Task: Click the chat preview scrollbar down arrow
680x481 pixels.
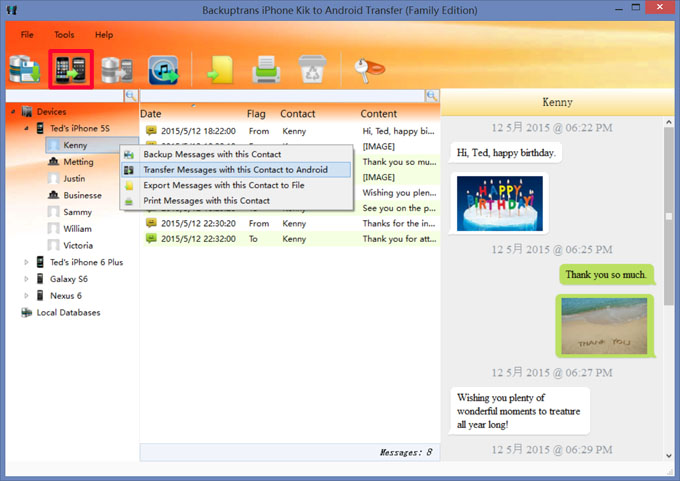Action: pyautogui.click(x=669, y=455)
